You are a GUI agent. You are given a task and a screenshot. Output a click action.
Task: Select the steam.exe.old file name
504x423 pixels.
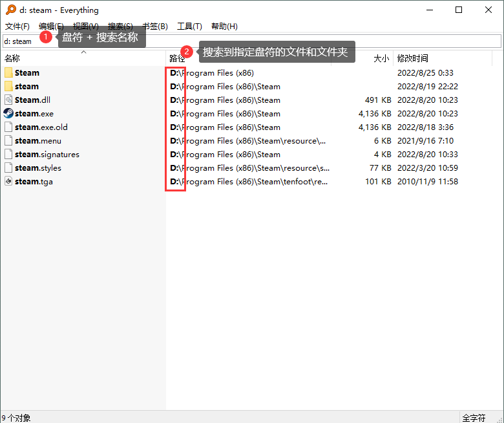(x=41, y=127)
